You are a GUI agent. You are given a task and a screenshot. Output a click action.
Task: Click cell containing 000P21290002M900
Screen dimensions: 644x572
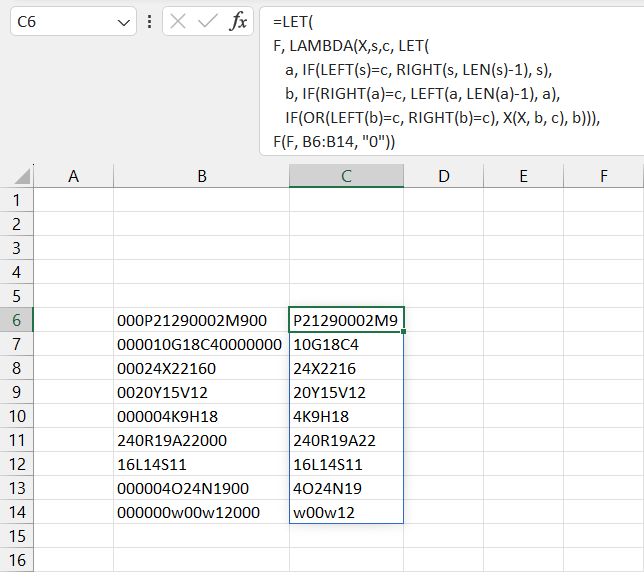202,320
